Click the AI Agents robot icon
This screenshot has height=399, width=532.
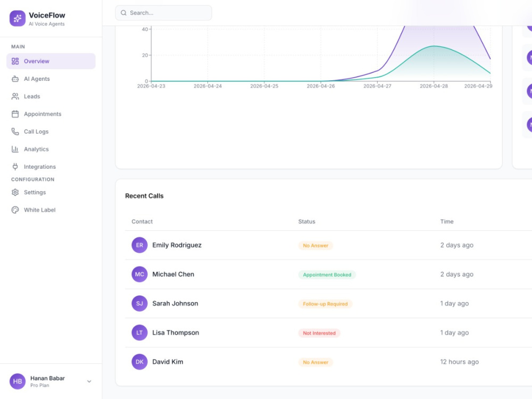[15, 79]
